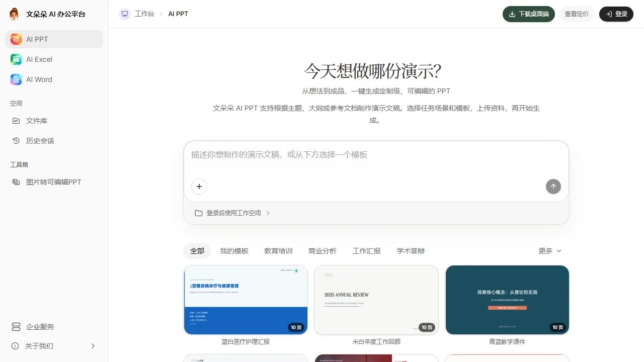Open the 青蓝教学课件 template thumbnail
Screen dimensions: 644x362
tap(507, 300)
